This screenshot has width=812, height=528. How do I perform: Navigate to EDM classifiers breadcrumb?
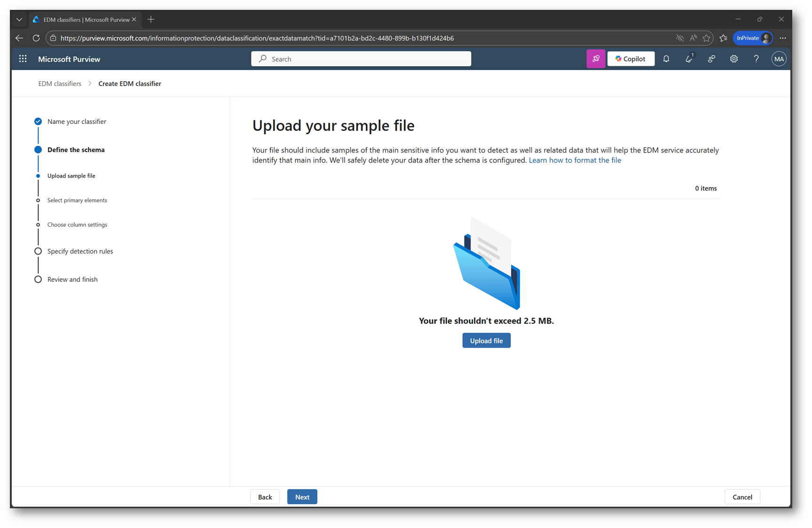[x=60, y=84]
